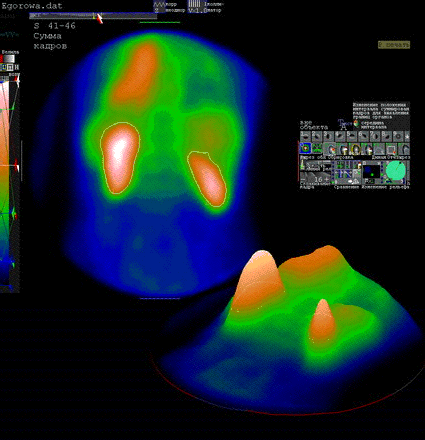Click the green pie-chart circle icon
Image resolution: width=425 pixels, height=440 pixels.
(395, 170)
